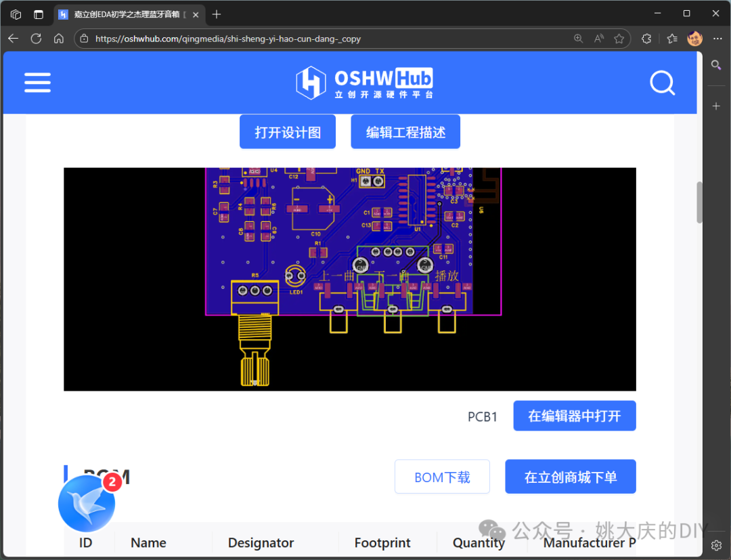Click the 在编辑器中打开 button

point(575,416)
